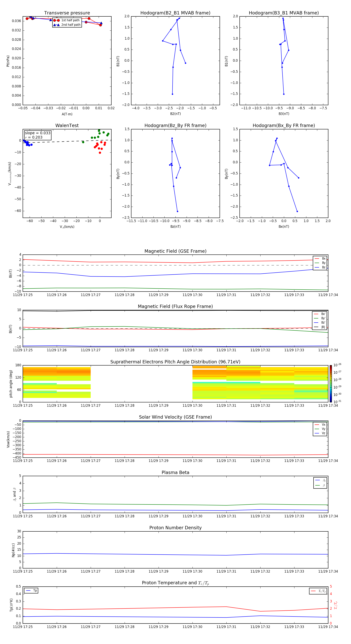This screenshot has height=644, width=351.
Task: Click the "V_A(km/s)" axis label under WalenTest
Action: (67, 227)
